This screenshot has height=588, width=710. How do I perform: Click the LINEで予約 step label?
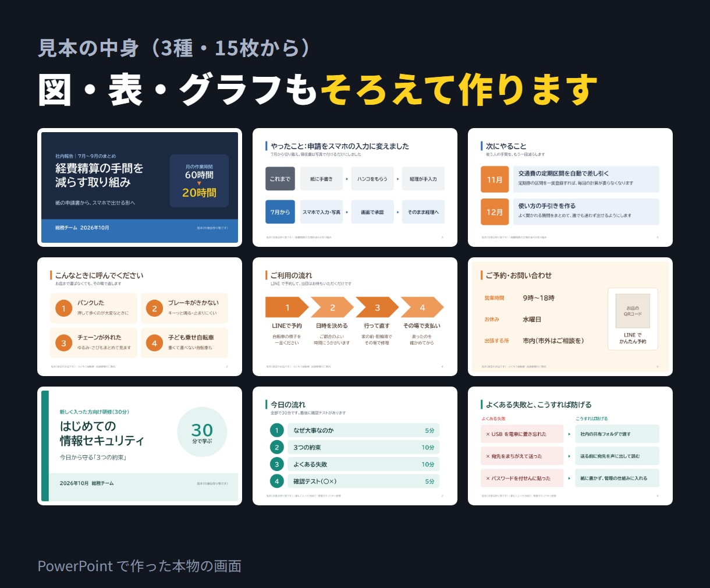(x=287, y=326)
